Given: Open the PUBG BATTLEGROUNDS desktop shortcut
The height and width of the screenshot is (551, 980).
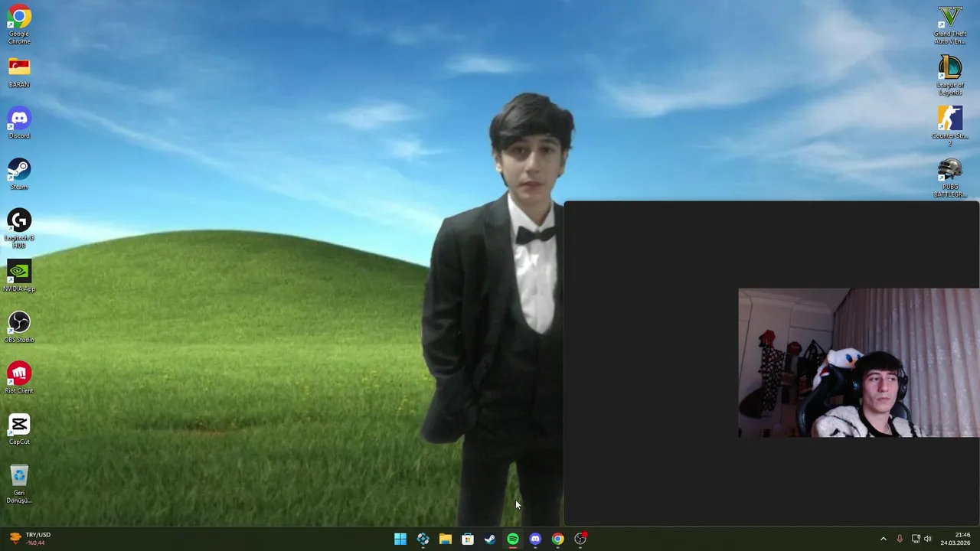Looking at the screenshot, I should click(x=950, y=178).
